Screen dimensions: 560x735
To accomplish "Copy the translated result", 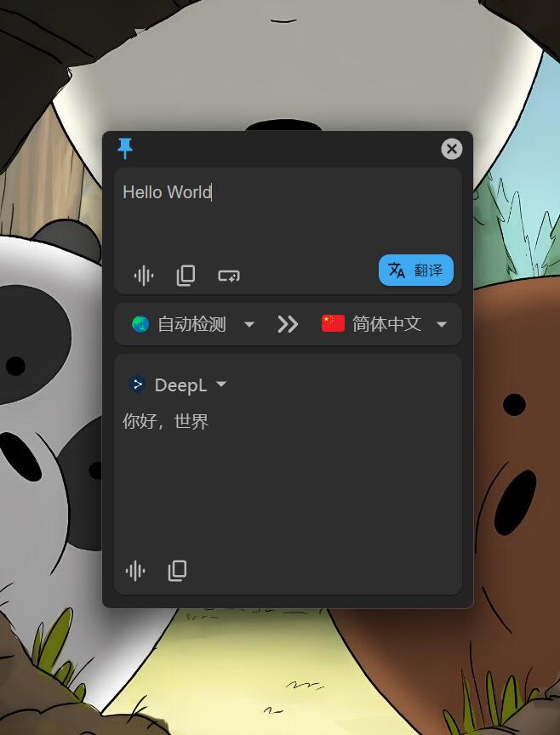I will [x=177, y=571].
